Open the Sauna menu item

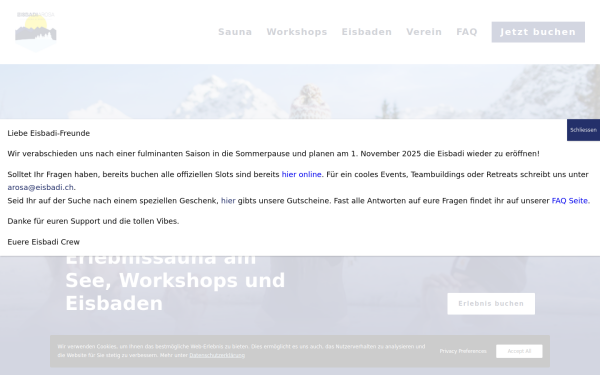click(x=235, y=32)
